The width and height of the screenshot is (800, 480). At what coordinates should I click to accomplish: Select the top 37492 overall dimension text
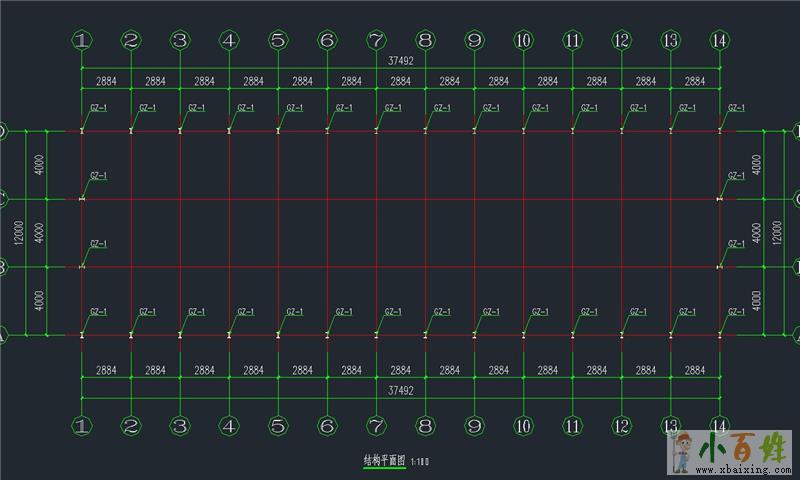[400, 61]
